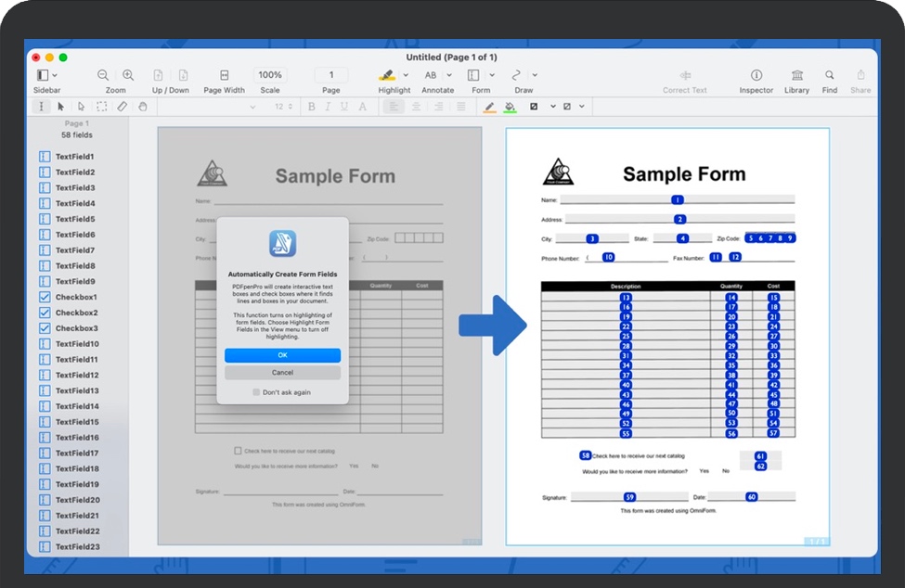Justify text alignment

coord(460,107)
